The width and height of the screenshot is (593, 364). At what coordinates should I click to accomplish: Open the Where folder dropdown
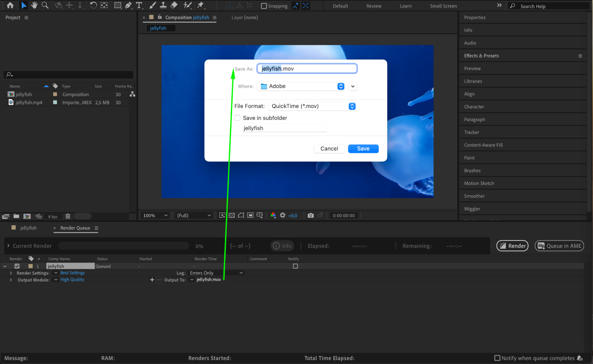click(x=341, y=86)
